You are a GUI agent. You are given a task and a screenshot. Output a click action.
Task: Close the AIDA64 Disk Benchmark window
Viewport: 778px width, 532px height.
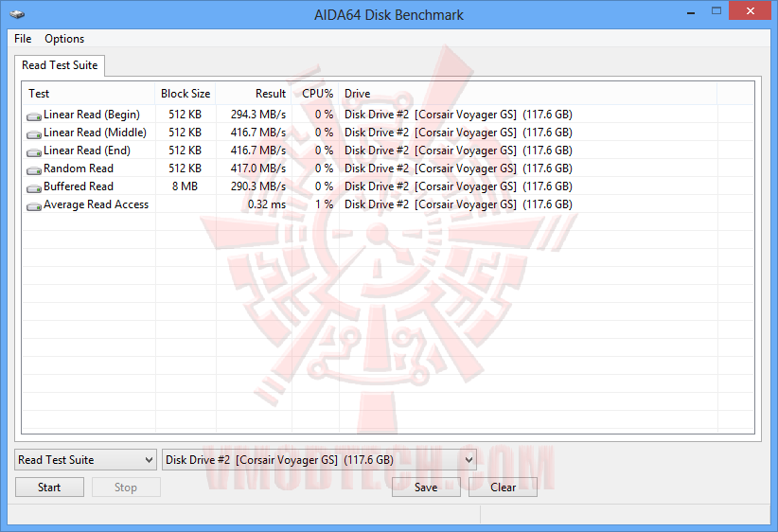click(750, 11)
